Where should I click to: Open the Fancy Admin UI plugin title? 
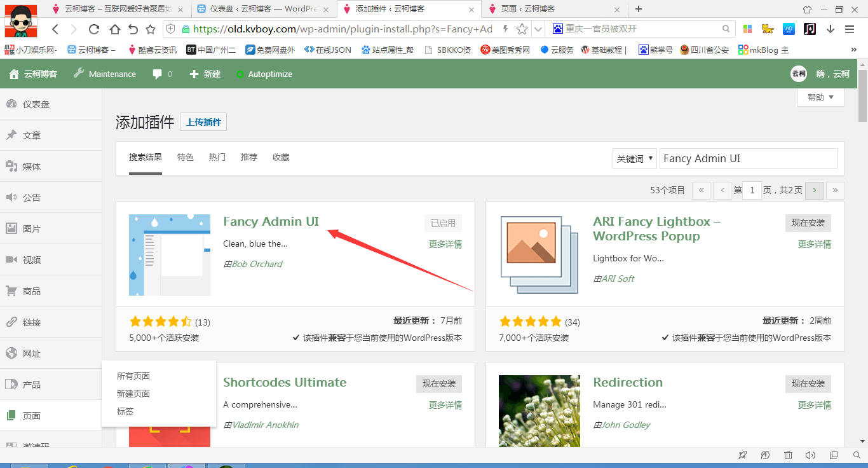[271, 221]
